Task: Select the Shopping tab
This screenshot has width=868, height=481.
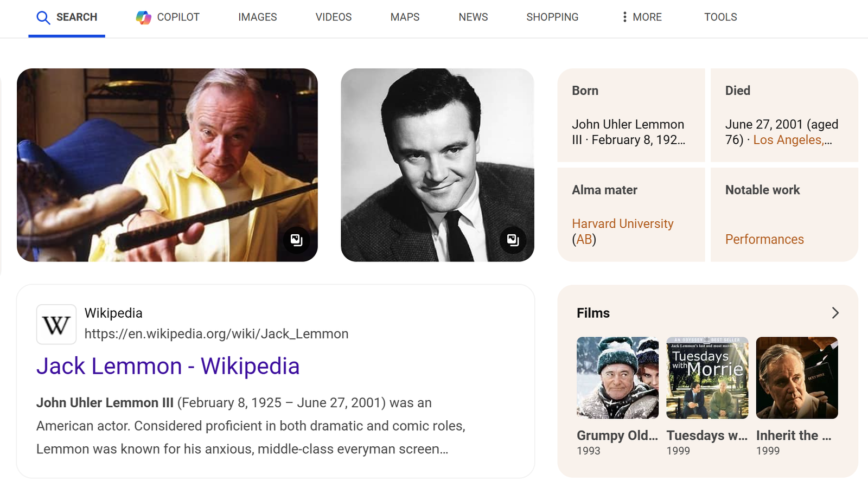Action: coord(552,17)
